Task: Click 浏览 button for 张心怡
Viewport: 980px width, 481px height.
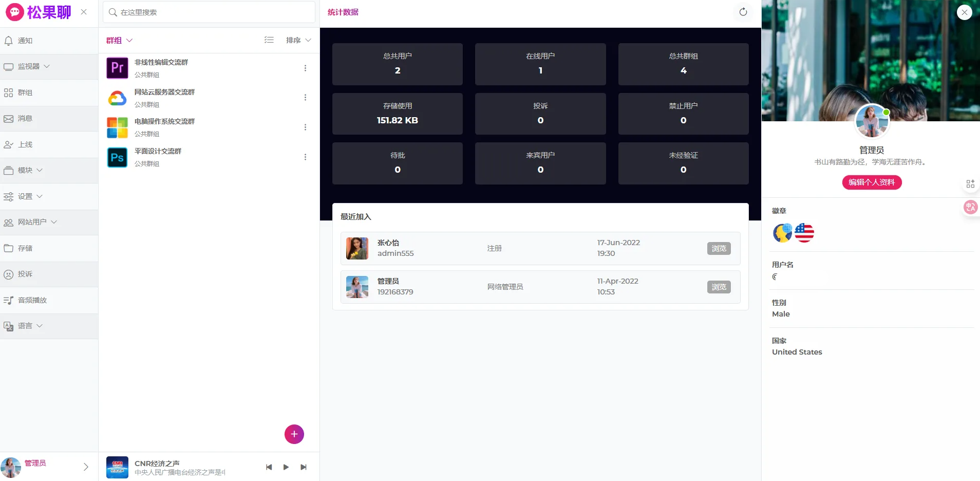Action: 719,248
